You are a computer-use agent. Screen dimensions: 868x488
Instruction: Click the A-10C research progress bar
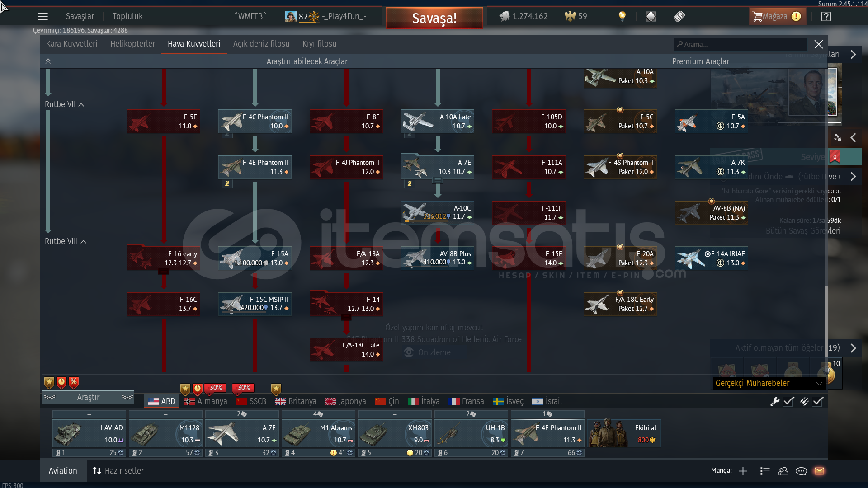(x=427, y=221)
